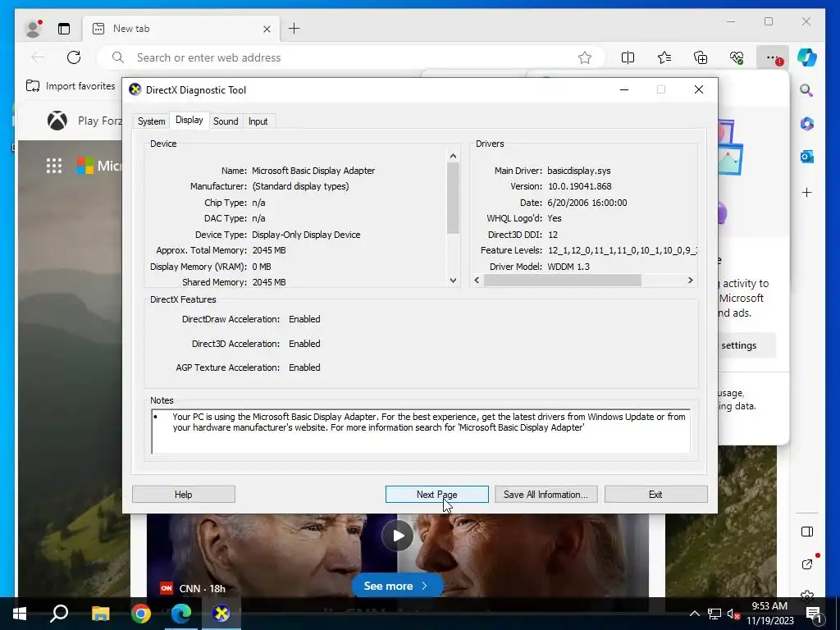Viewport: 840px width, 630px height.
Task: Close the DirectX Diagnostic Tool window
Action: click(x=699, y=89)
